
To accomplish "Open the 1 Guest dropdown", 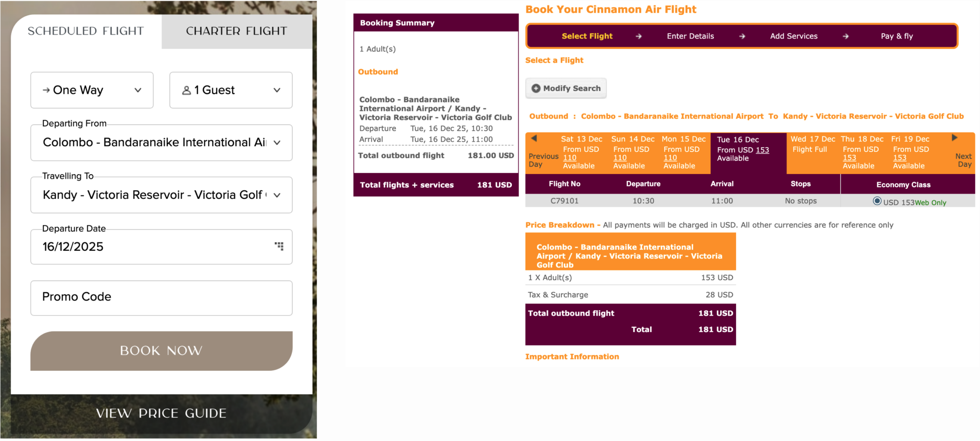I will pyautogui.click(x=231, y=90).
